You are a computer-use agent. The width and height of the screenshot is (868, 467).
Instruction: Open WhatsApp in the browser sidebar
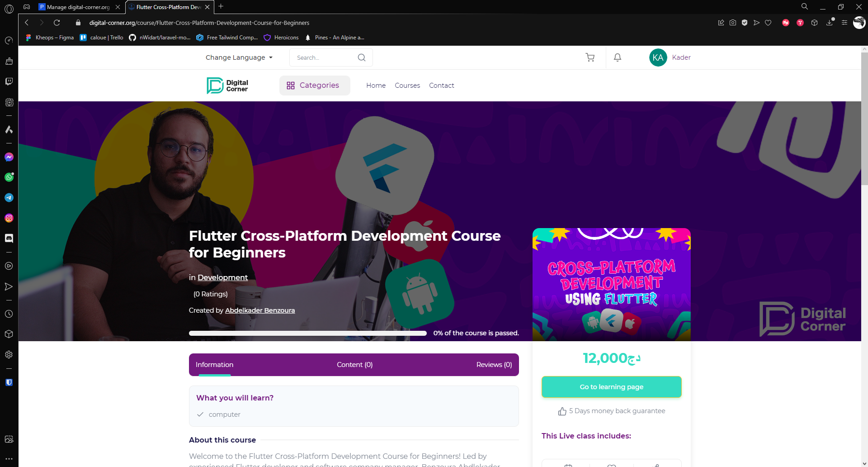9,177
